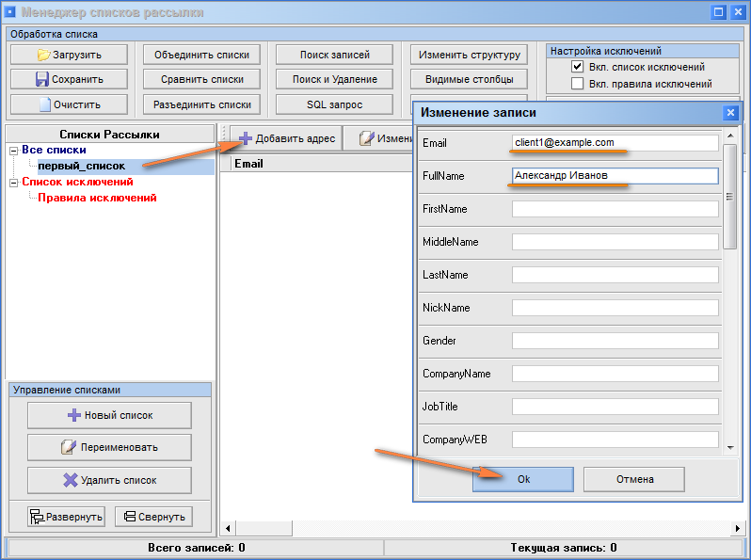This screenshot has height=560, width=751.
Task: Click the collapse icon on Свернуть button
Action: pos(128,517)
